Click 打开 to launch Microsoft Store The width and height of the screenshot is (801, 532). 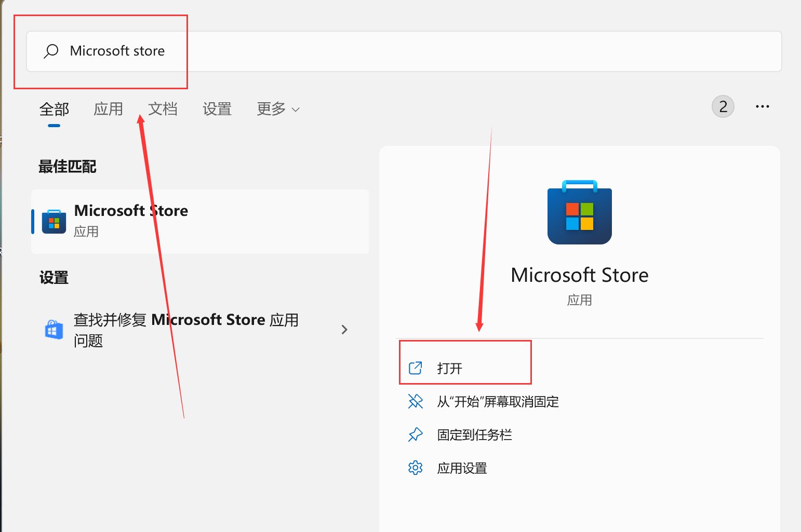pos(450,367)
